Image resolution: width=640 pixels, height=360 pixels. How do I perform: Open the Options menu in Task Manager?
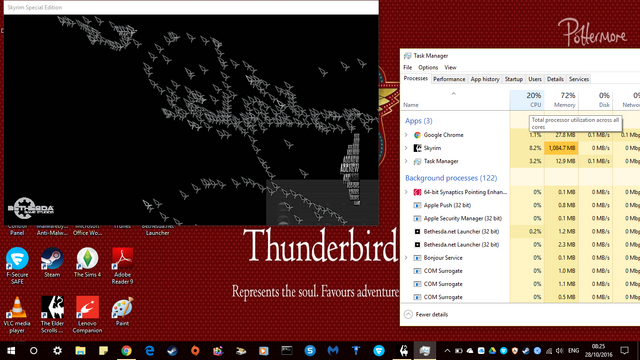(x=428, y=67)
